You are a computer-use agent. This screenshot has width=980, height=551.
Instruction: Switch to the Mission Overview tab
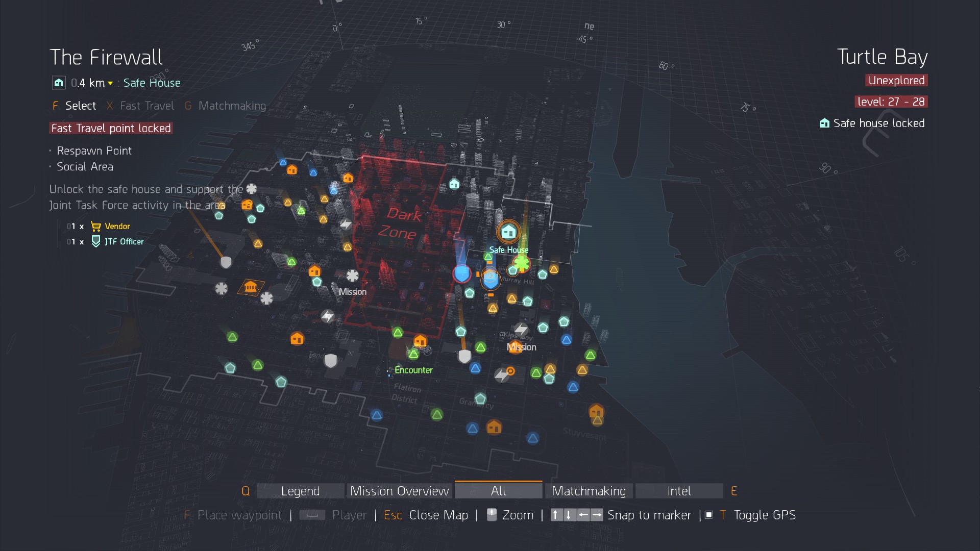coord(399,491)
